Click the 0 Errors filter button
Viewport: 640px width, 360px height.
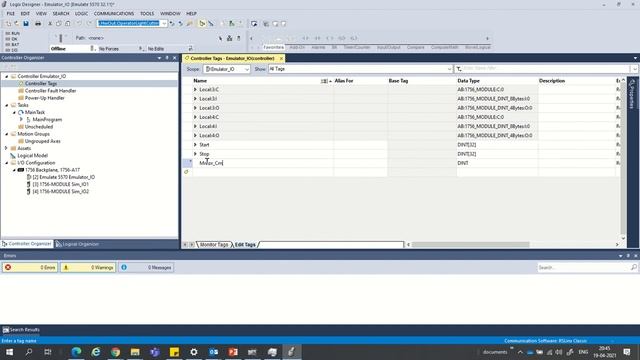[x=30, y=267]
